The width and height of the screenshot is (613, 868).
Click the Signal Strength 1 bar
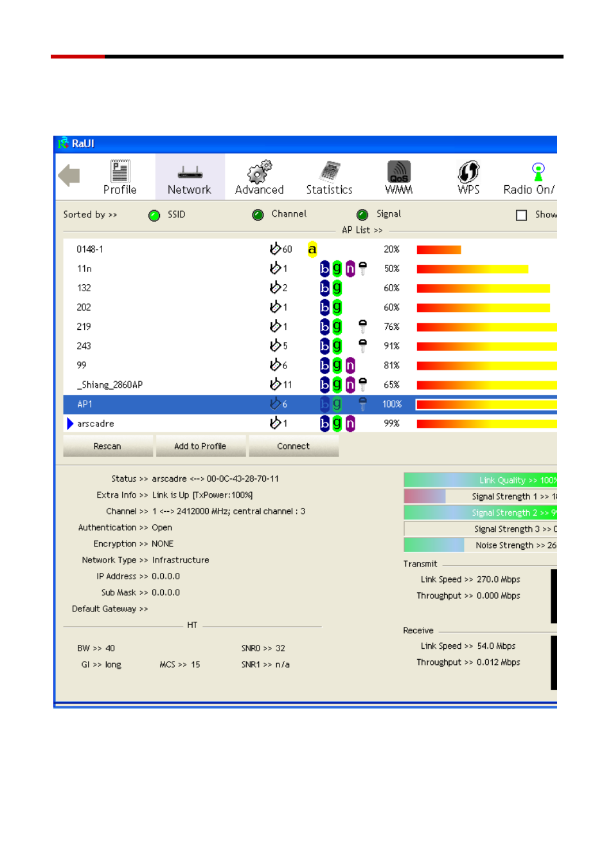click(x=481, y=496)
